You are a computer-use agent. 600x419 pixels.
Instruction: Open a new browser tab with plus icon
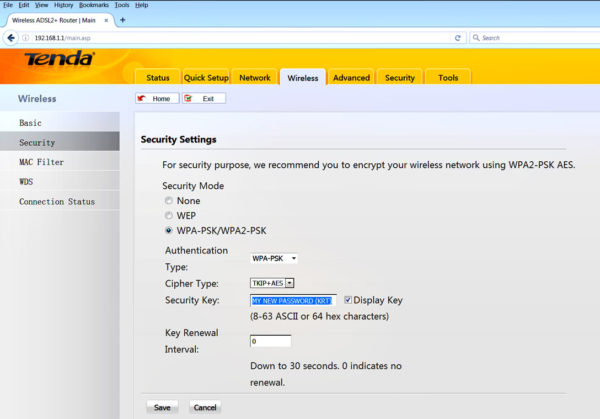tap(122, 19)
